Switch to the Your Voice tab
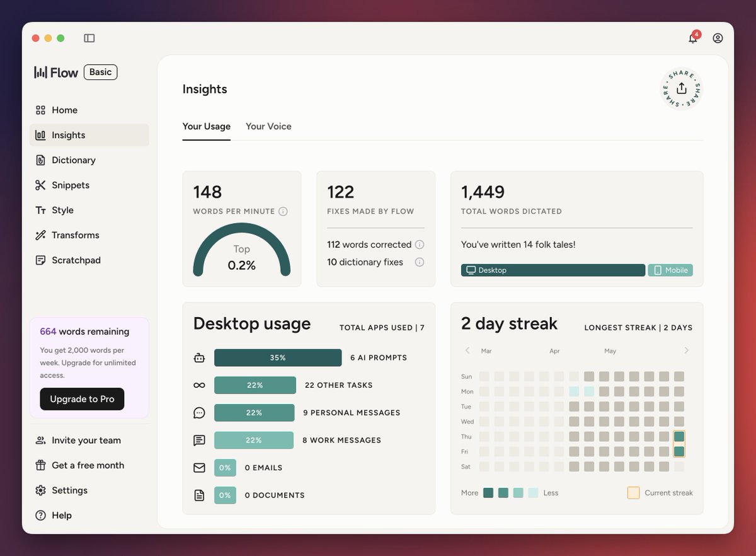This screenshot has width=756, height=556. point(268,126)
